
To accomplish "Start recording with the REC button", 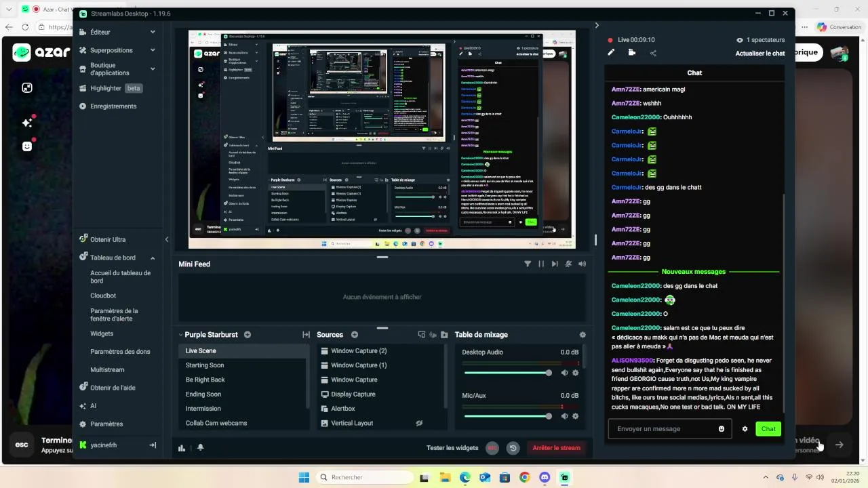I will pyautogui.click(x=492, y=448).
